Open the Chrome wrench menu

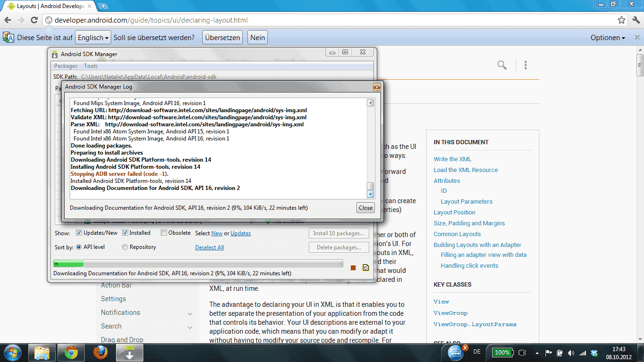click(636, 20)
